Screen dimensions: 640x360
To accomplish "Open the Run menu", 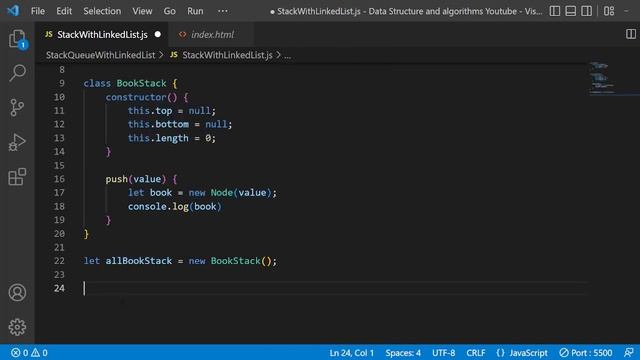I will (x=195, y=11).
